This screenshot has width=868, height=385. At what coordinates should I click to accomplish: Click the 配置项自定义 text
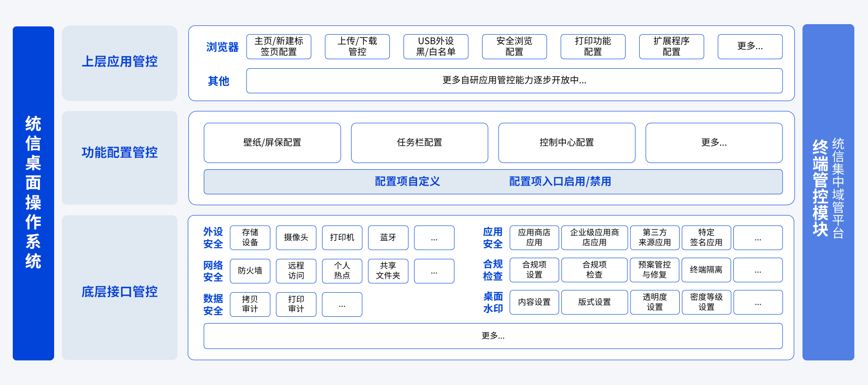(408, 182)
